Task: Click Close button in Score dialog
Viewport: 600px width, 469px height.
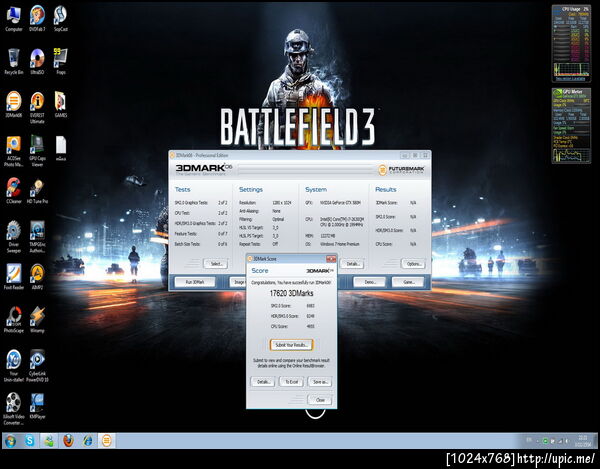Action: click(320, 400)
